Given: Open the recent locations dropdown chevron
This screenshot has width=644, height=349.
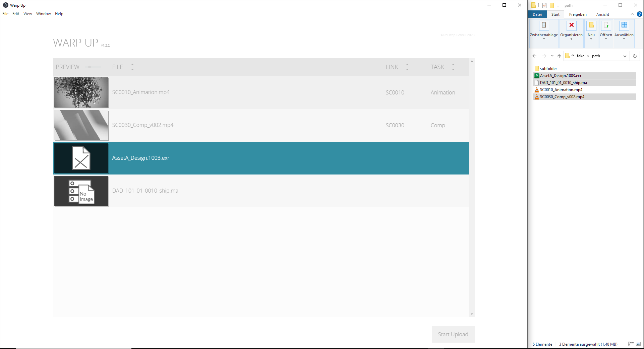Looking at the screenshot, I should click(x=552, y=56).
